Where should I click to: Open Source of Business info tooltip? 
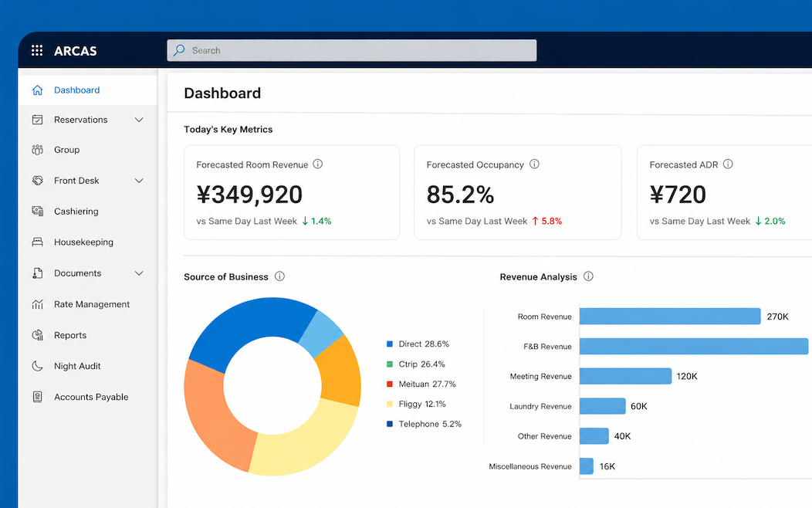pyautogui.click(x=279, y=276)
